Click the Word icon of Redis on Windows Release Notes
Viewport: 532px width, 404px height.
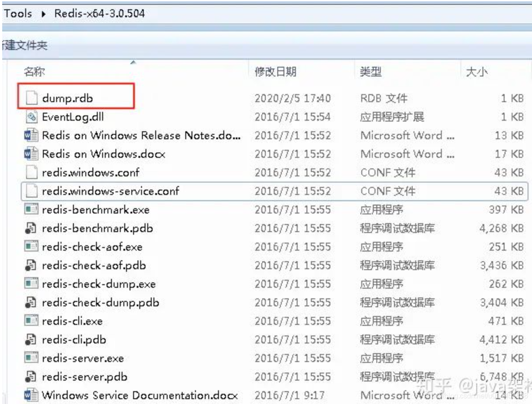[31, 135]
